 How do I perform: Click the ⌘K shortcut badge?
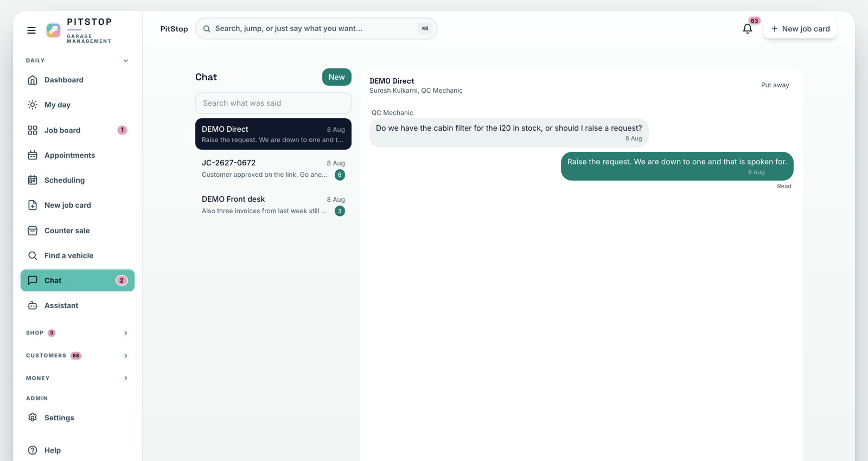(425, 29)
